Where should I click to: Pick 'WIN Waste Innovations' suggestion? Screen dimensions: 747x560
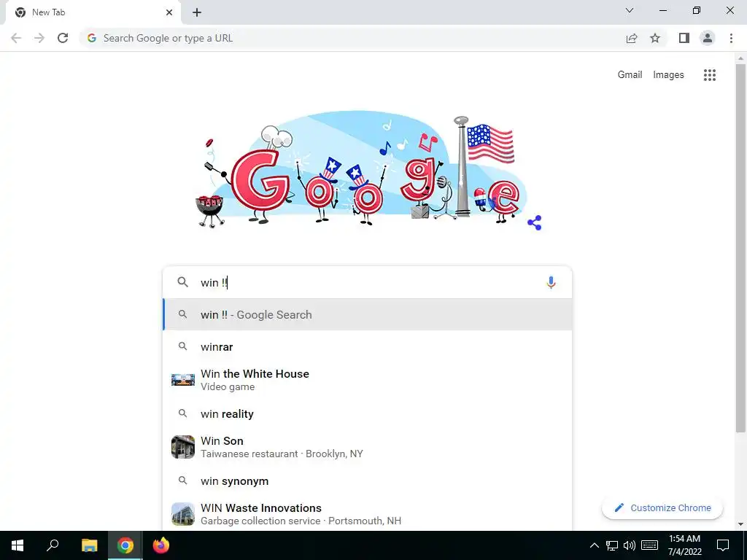pos(368,514)
